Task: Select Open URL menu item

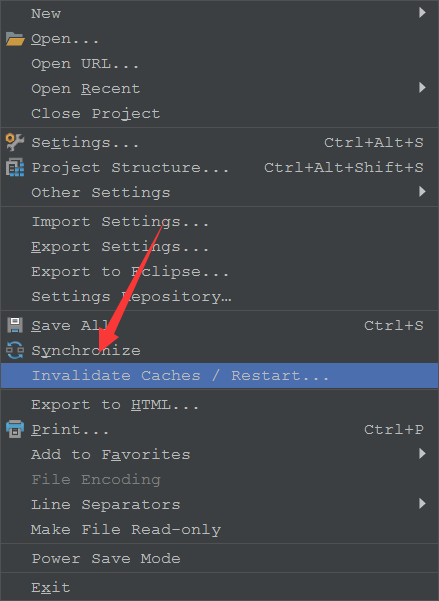Action: coord(219,64)
